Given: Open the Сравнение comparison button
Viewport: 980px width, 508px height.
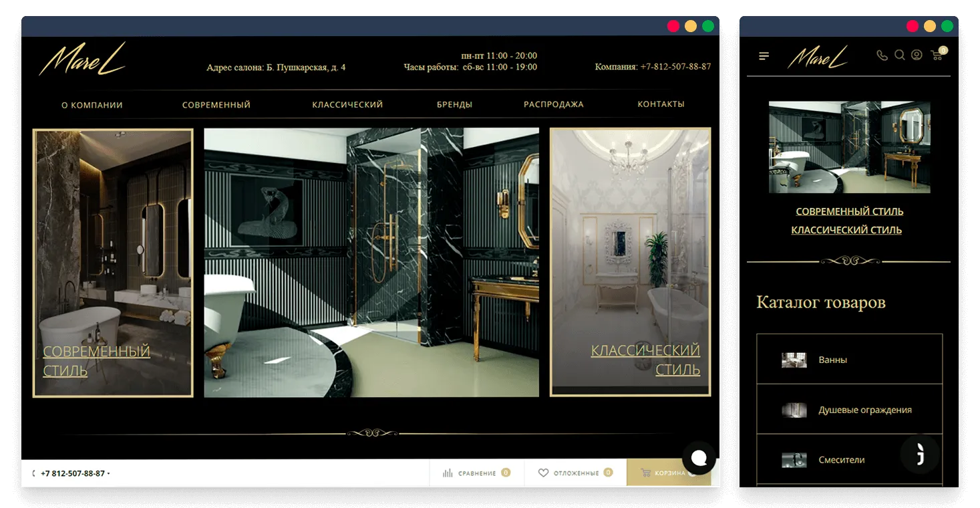Looking at the screenshot, I should 476,473.
